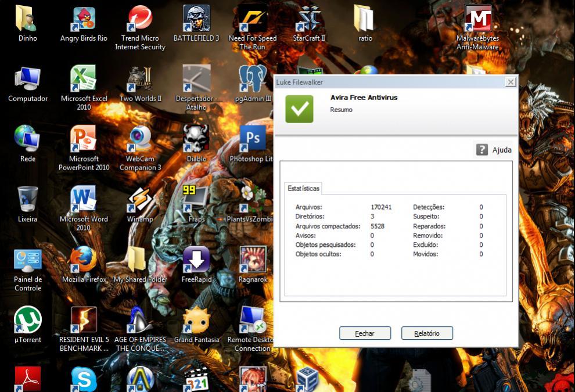Click the green checkmark status icon
This screenshot has height=392, width=575.
pos(299,109)
